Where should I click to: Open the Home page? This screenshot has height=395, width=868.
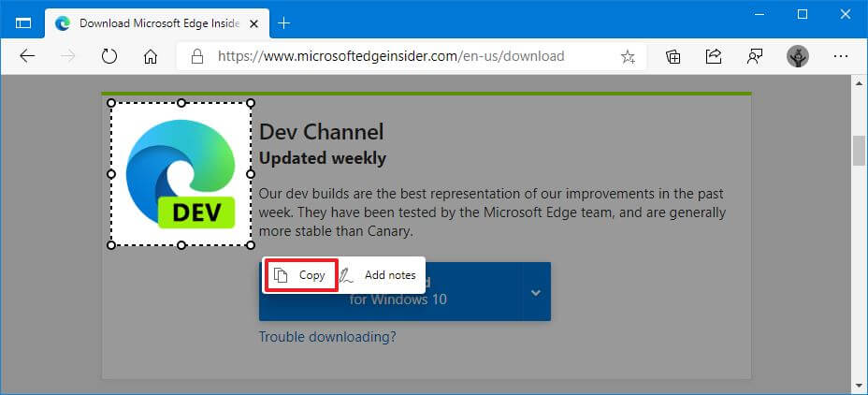point(150,56)
